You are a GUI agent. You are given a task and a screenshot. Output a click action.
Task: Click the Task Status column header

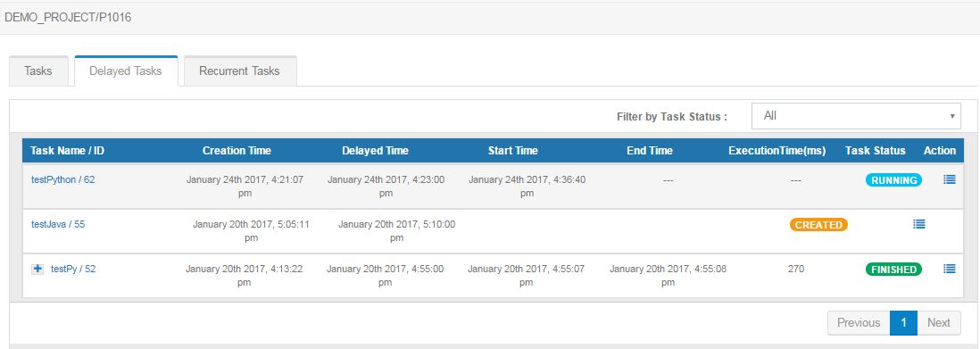click(875, 151)
